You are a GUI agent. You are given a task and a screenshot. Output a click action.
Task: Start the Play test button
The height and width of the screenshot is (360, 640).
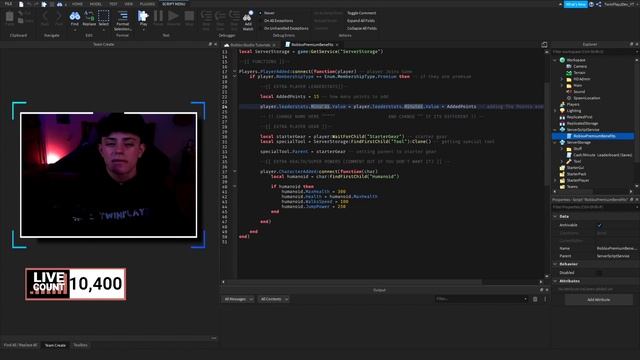click(143, 17)
